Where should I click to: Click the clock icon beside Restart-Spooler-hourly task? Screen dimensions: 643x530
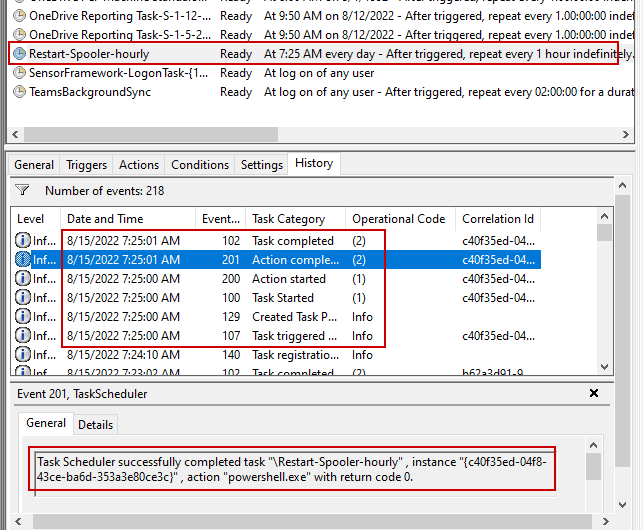[x=19, y=54]
